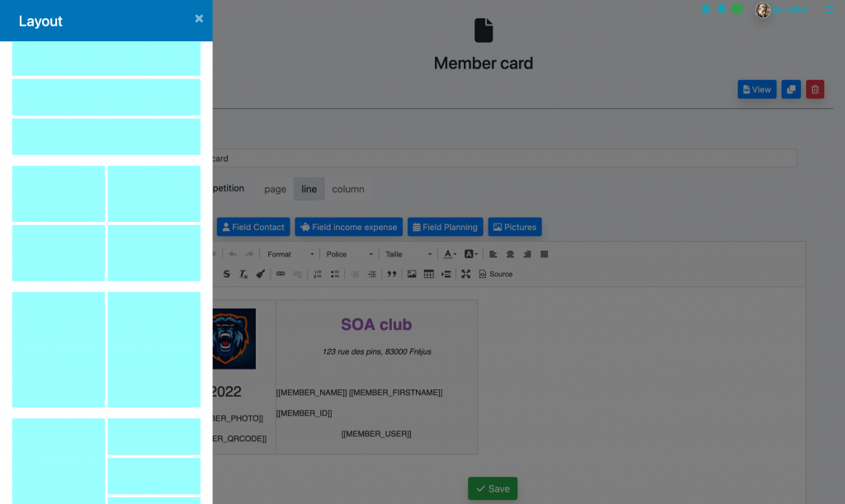
Task: Click the [[MEMBER_FIRSTNAME]] placeholder
Action: (x=395, y=393)
